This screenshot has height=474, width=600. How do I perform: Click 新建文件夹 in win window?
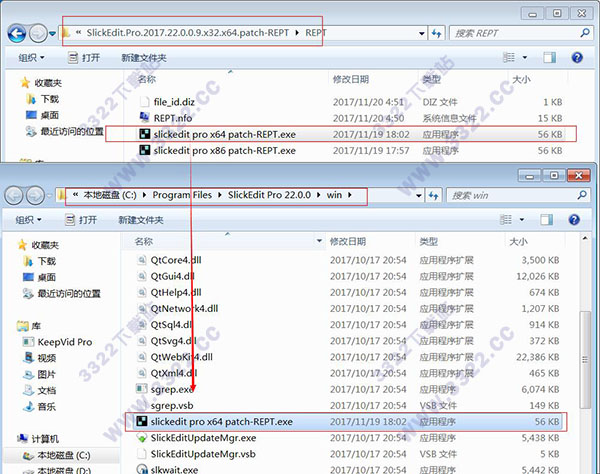(x=141, y=220)
